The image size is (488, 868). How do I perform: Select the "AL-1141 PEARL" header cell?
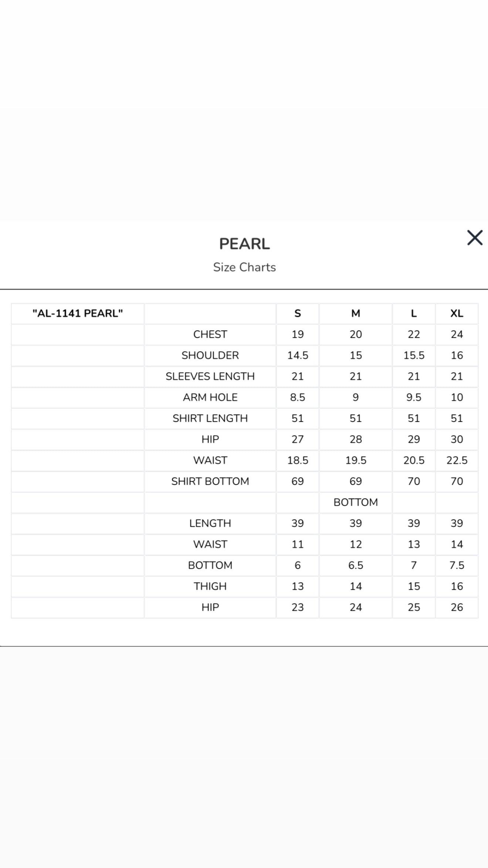click(x=78, y=313)
